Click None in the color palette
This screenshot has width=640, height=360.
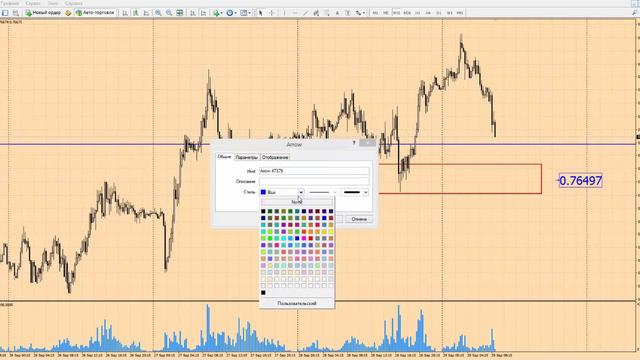click(297, 202)
